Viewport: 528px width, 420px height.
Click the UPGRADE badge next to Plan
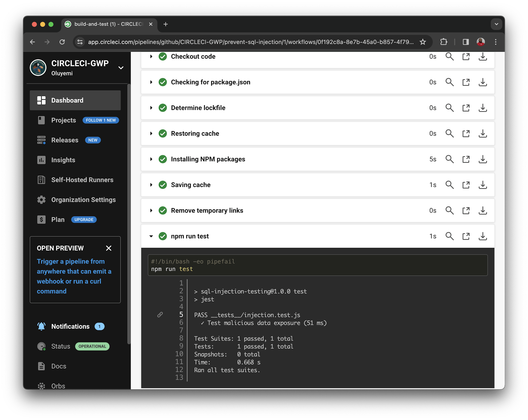coord(84,219)
